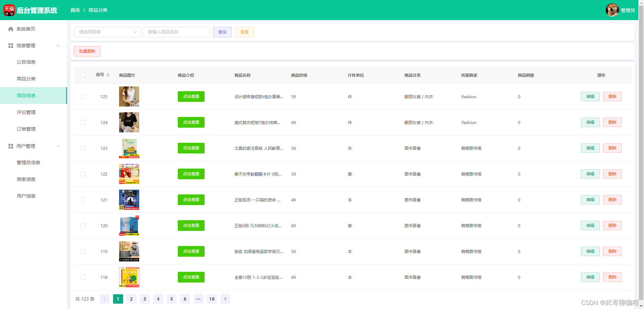Image resolution: width=644 pixels, height=309 pixels.
Task: Click the grid icon next to 信息管理
Action: (x=10, y=45)
